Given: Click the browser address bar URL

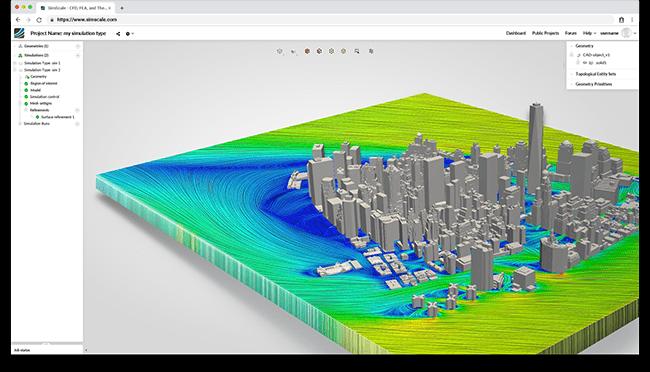Looking at the screenshot, I should coord(87,19).
